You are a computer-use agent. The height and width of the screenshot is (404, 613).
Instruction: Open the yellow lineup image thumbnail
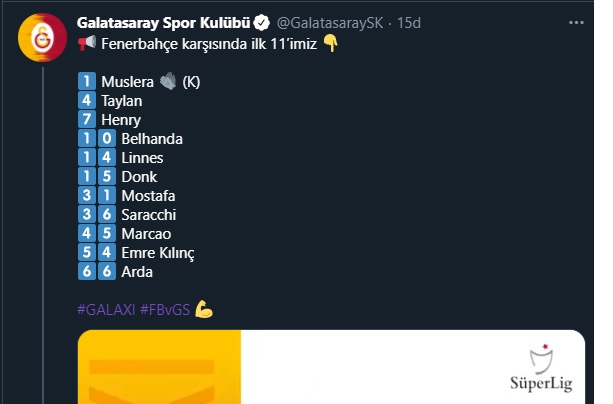click(159, 367)
